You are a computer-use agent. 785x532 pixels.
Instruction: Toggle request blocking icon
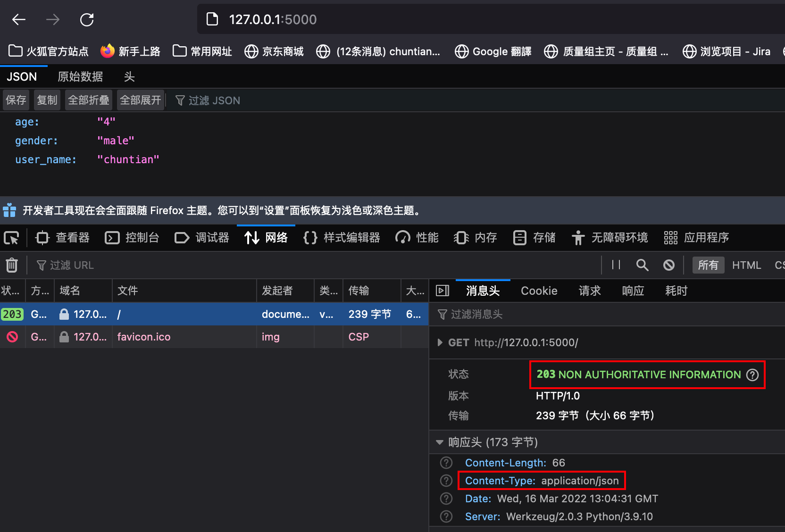pos(669,265)
